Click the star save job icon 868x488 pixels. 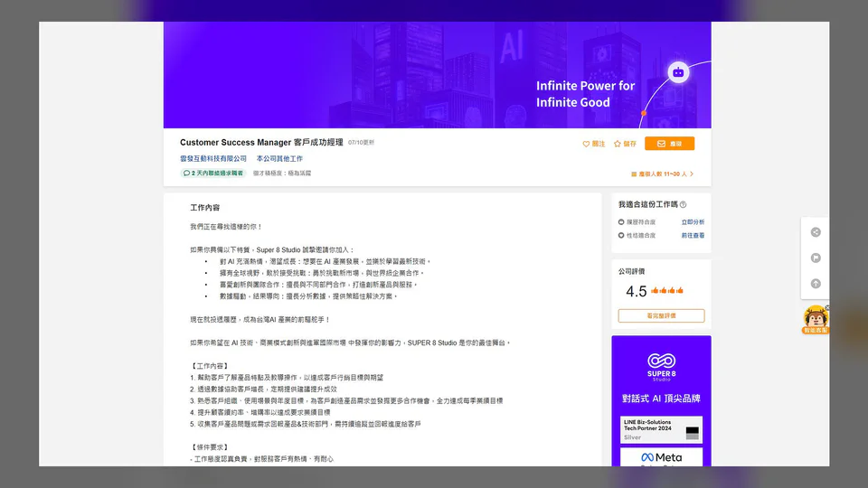click(618, 144)
